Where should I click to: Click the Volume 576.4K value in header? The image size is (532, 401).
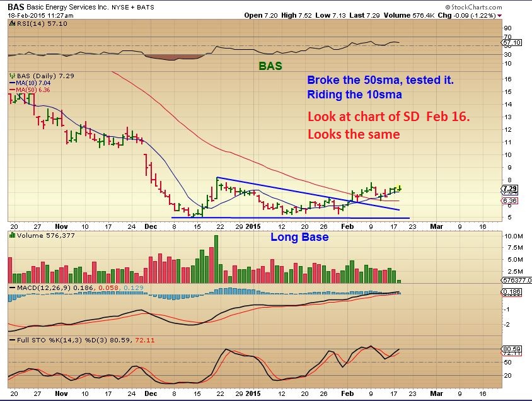(409, 16)
